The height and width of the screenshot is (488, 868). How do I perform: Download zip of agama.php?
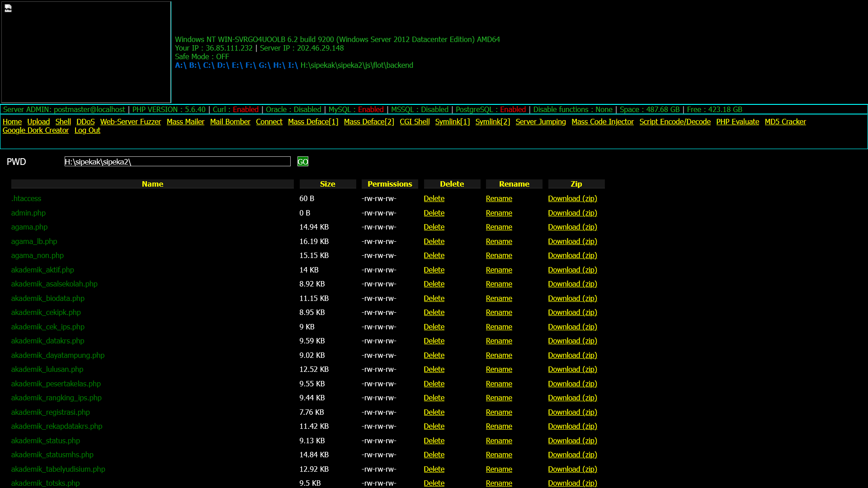pos(572,227)
